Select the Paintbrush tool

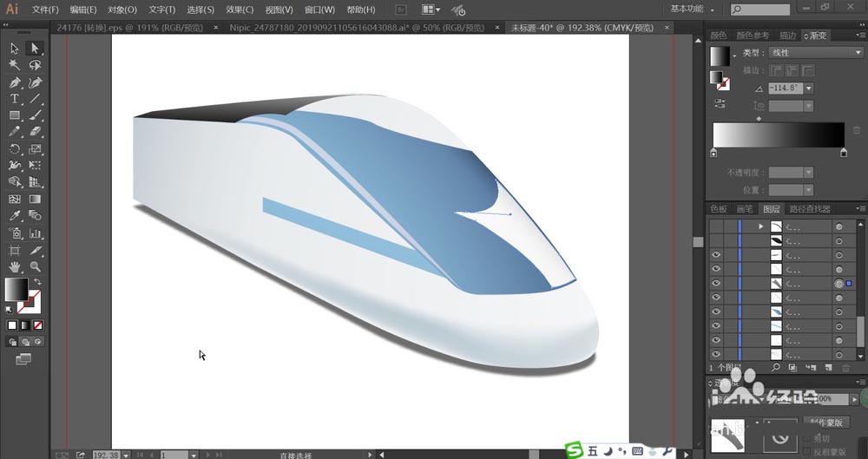(35, 115)
